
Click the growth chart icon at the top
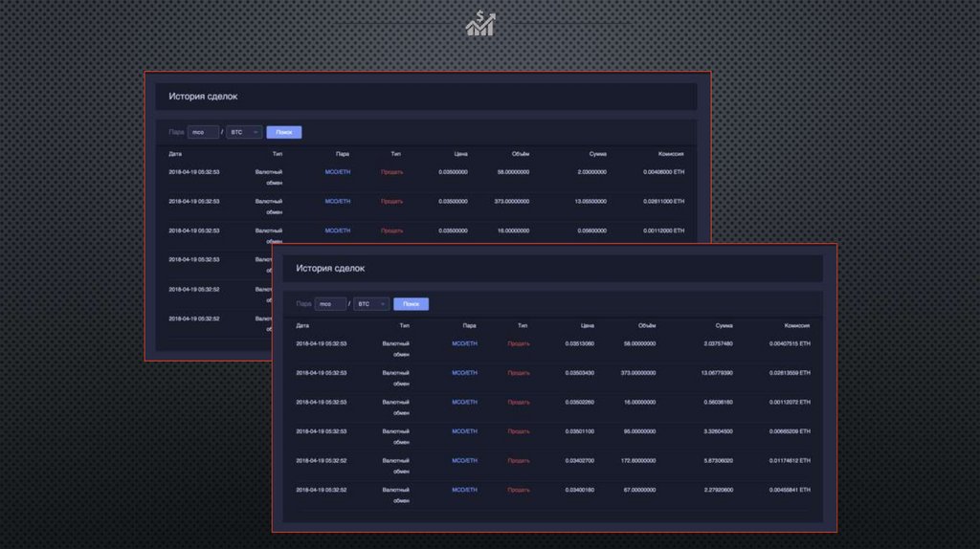coord(479,23)
